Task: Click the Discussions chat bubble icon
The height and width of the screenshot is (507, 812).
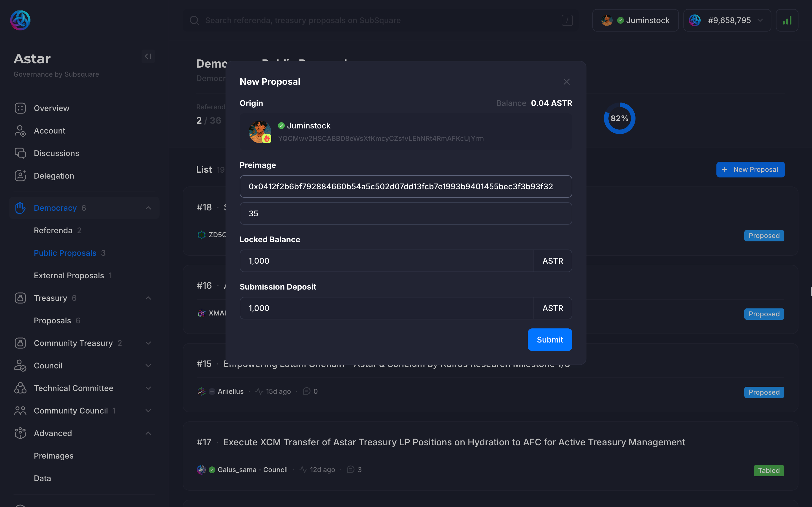Action: pyautogui.click(x=20, y=153)
